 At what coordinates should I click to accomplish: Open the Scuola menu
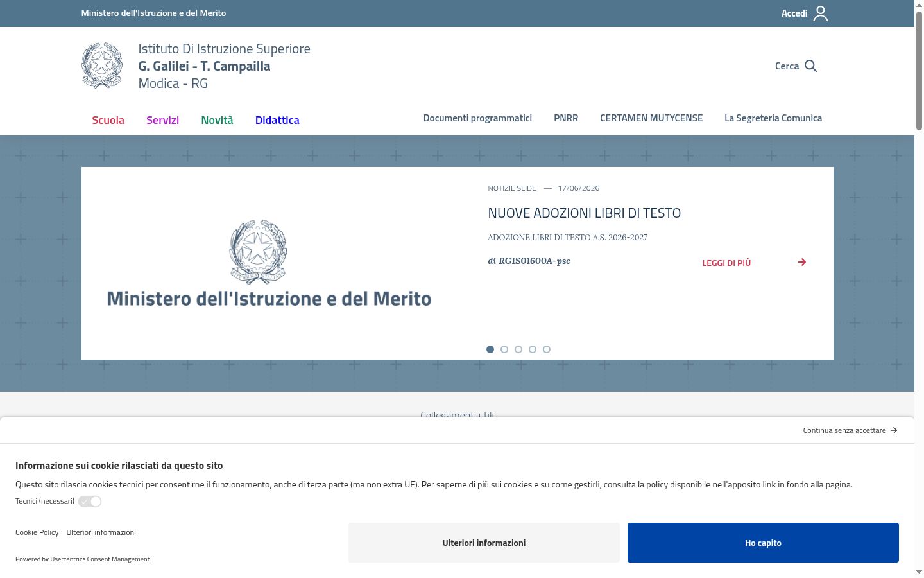[108, 120]
